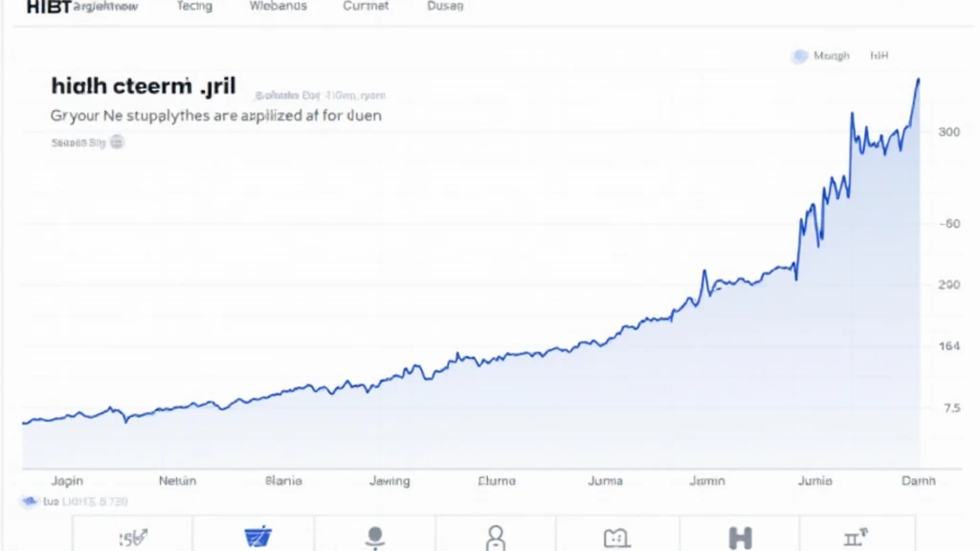
Task: Select the Dusan tab
Action: point(445,7)
